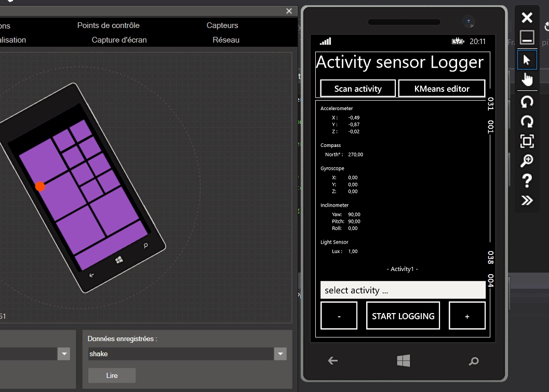Screen dimensions: 549x392
Task: Click the START LOGGING button
Action: (403, 316)
